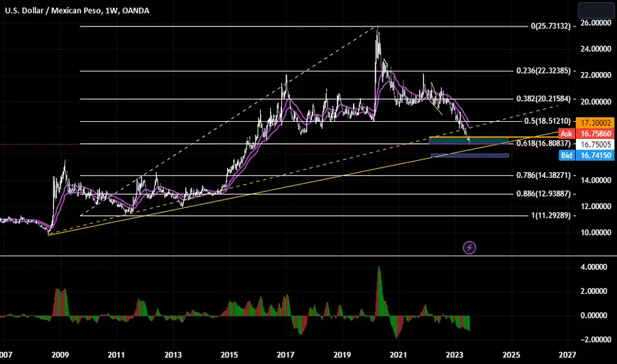The height and width of the screenshot is (364, 617).
Task: Click the purple lightning bolt event icon
Action: (x=469, y=248)
